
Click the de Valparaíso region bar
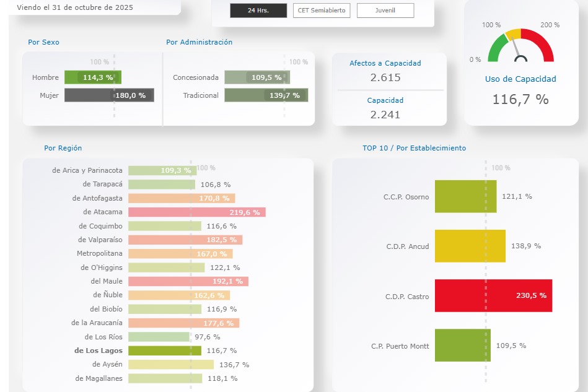185,240
